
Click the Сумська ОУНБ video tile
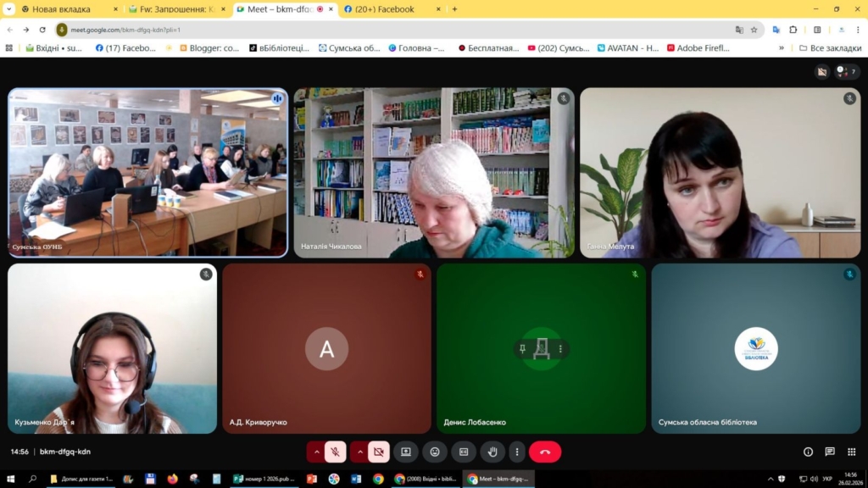pyautogui.click(x=147, y=172)
